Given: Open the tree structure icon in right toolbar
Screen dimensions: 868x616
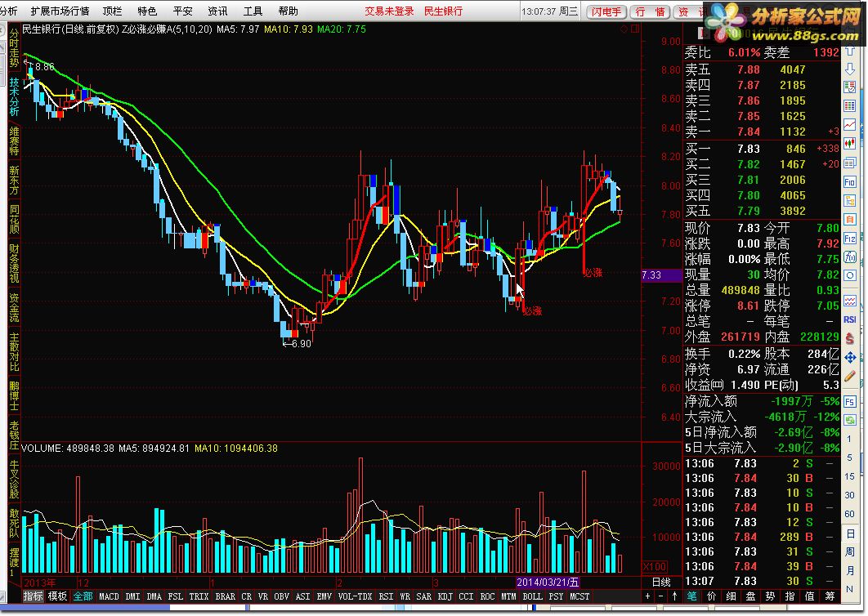Looking at the screenshot, I should click(850, 200).
